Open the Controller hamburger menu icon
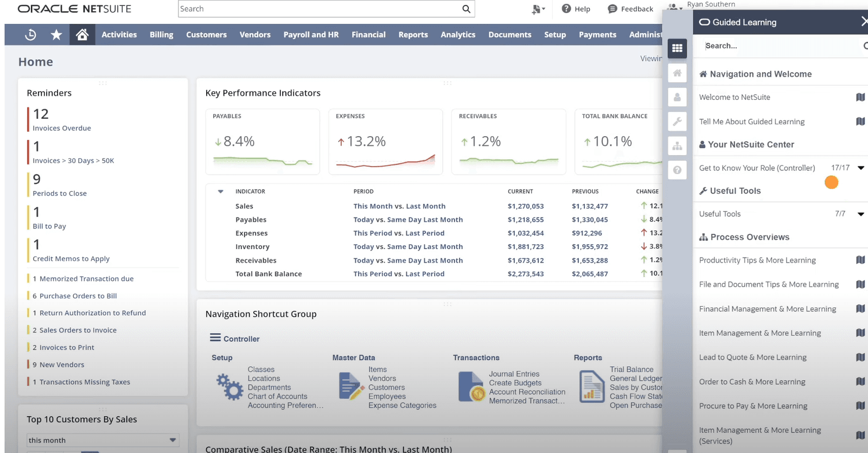Image resolution: width=868 pixels, height=453 pixels. 215,338
